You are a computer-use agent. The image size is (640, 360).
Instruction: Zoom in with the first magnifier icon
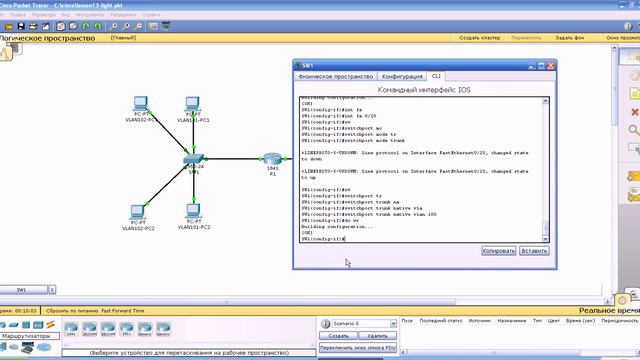[113, 27]
